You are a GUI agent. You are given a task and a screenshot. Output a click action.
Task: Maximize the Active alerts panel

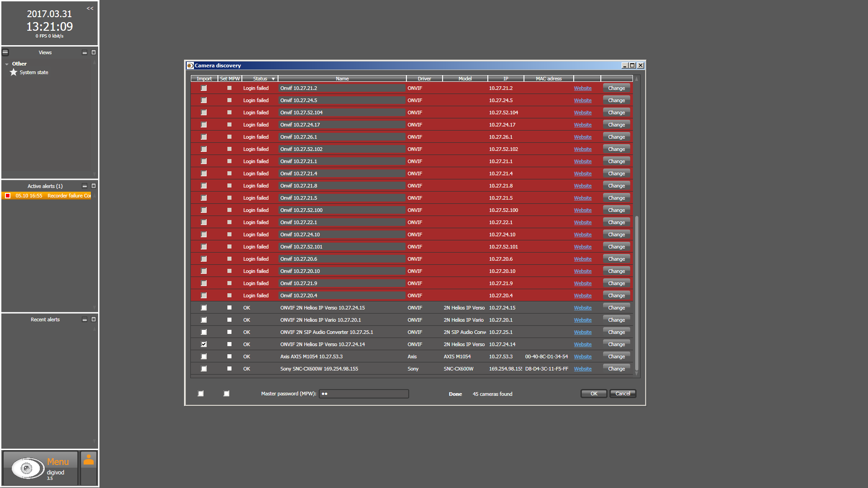click(94, 186)
